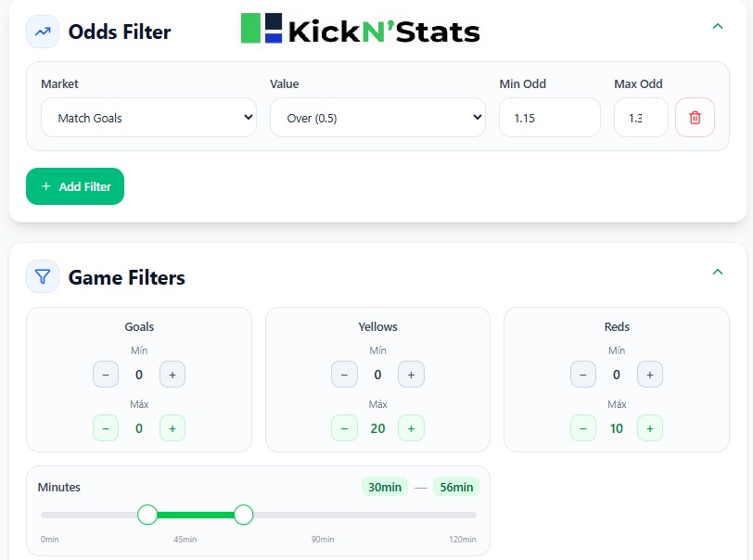
Task: Click the right handle of the Minutes slider
Action: 243,514
